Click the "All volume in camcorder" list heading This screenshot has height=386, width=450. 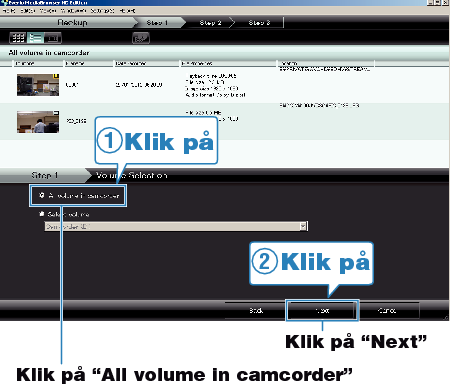pos(49,53)
